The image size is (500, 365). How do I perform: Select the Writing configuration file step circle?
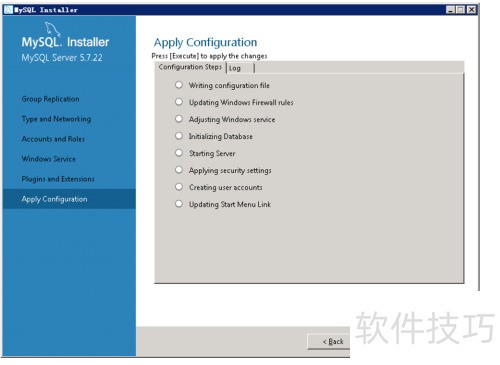[x=179, y=85]
